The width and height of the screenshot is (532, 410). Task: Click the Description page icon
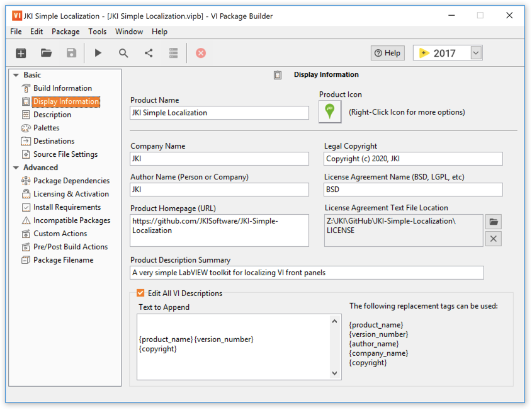point(26,115)
